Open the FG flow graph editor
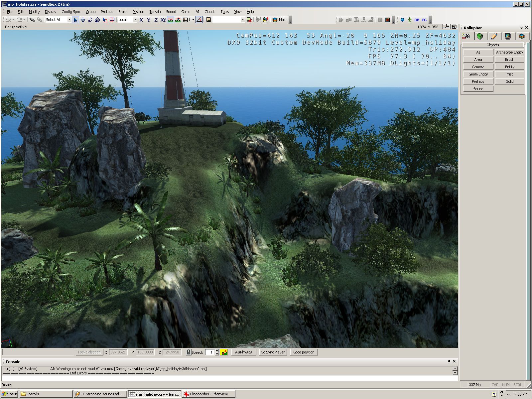This screenshot has width=532, height=399. (x=424, y=20)
